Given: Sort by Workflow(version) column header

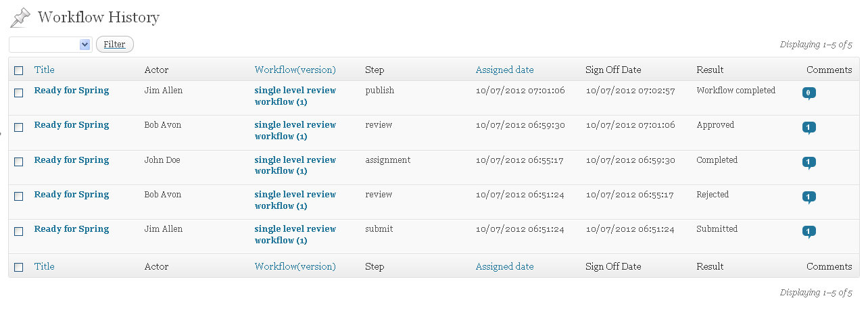Looking at the screenshot, I should [x=295, y=70].
